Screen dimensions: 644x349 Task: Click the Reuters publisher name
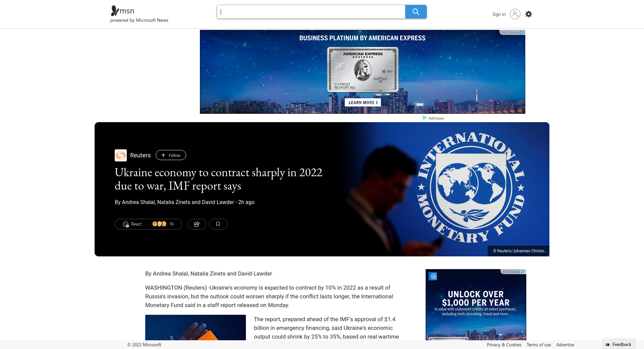140,155
